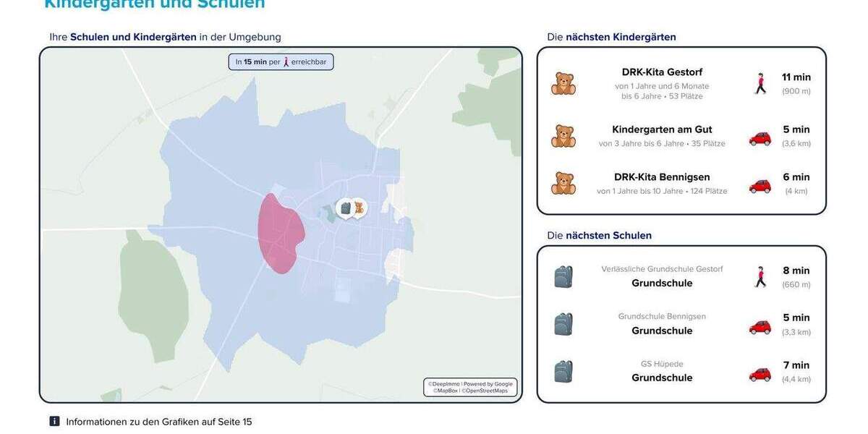The image size is (868, 434).
Task: Click the backpack icon for GS Hüpede
Action: click(563, 371)
